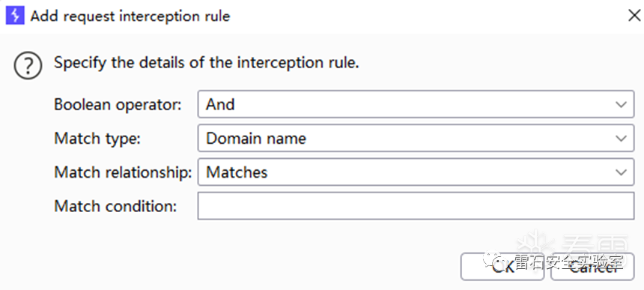Click the 'Boolean operator:' label

118,105
